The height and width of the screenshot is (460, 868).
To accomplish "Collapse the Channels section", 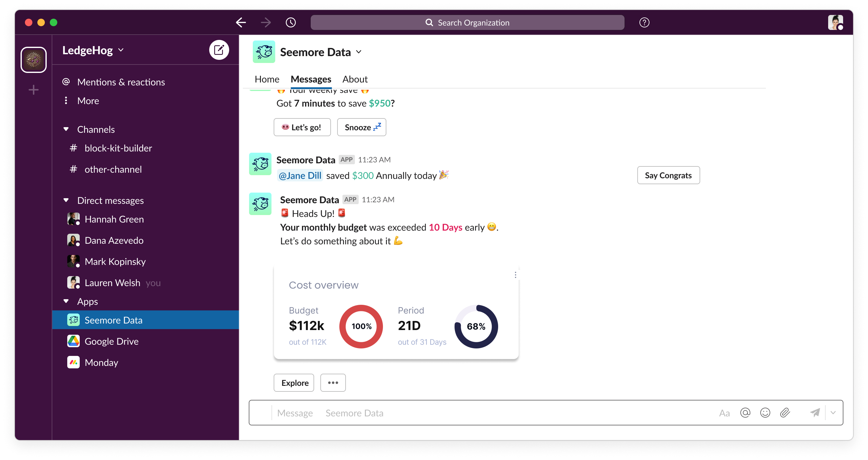I will tap(66, 129).
